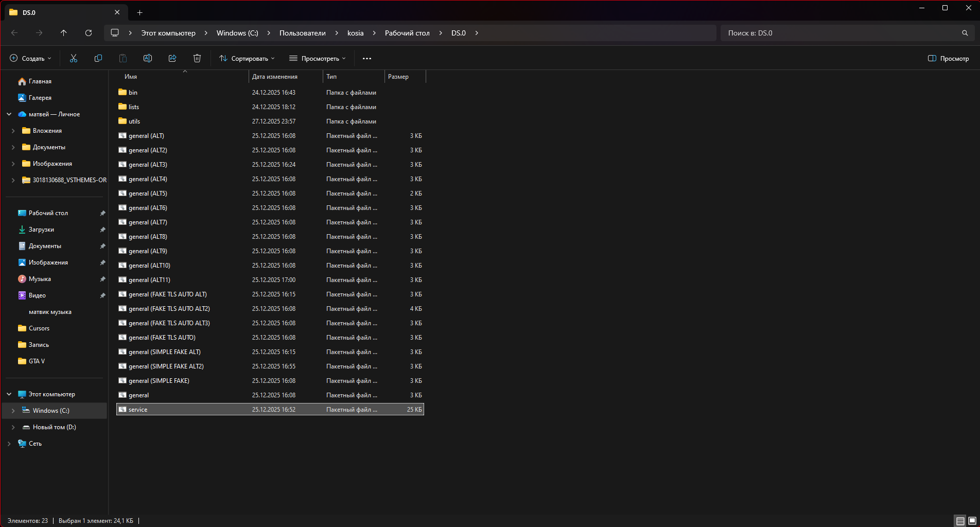Select the general (ALT11) batch file
Image resolution: width=980 pixels, height=527 pixels.
click(x=149, y=280)
